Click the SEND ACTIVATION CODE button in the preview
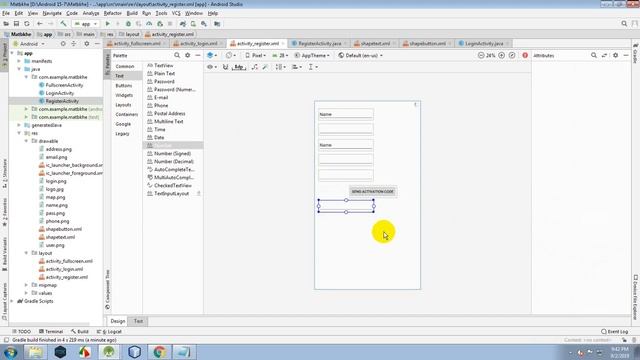Screen dimensions: 640x360 tap(373, 191)
